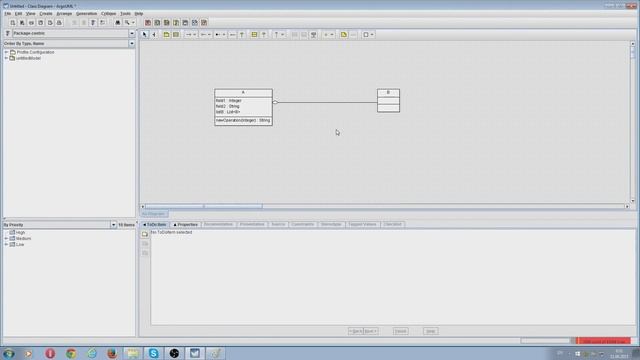This screenshot has width=640, height=360.
Task: Switch to the Tagged Values tab
Action: point(362,224)
